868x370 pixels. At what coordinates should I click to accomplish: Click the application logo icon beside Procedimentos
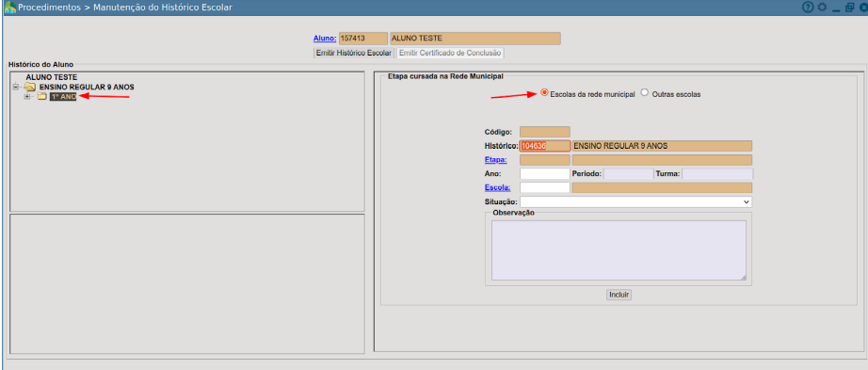[10, 8]
